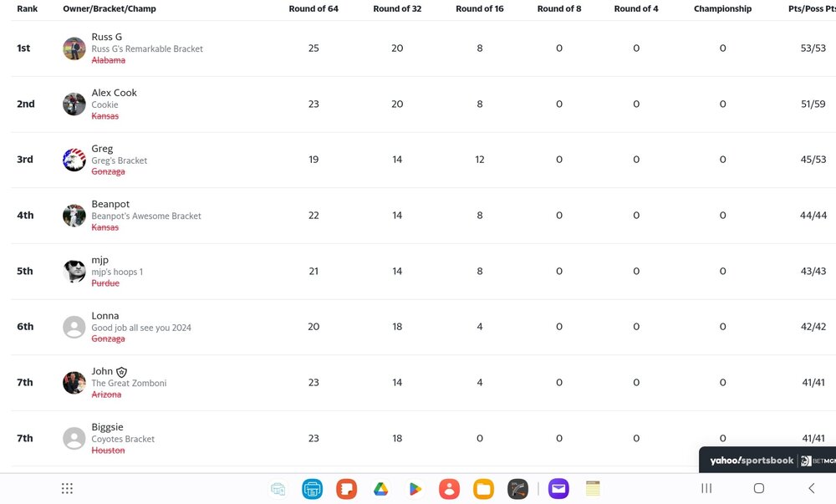Tap the back navigation arrow
The width and height of the screenshot is (836, 504).
coord(812,488)
